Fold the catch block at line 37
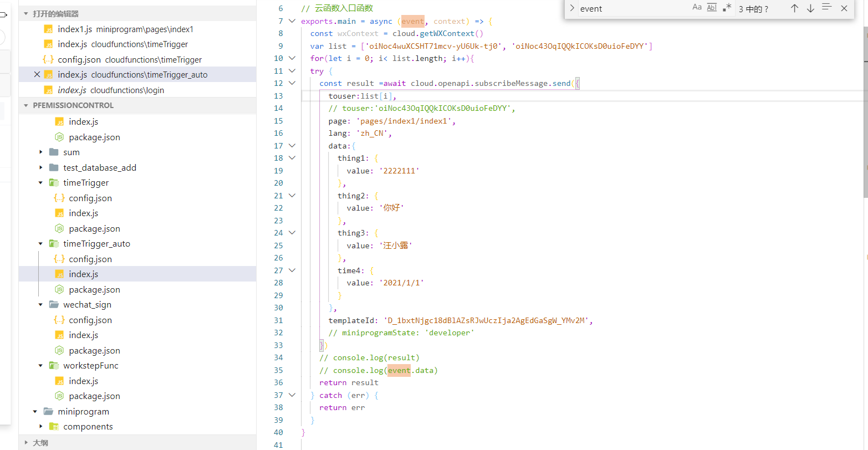 point(292,395)
